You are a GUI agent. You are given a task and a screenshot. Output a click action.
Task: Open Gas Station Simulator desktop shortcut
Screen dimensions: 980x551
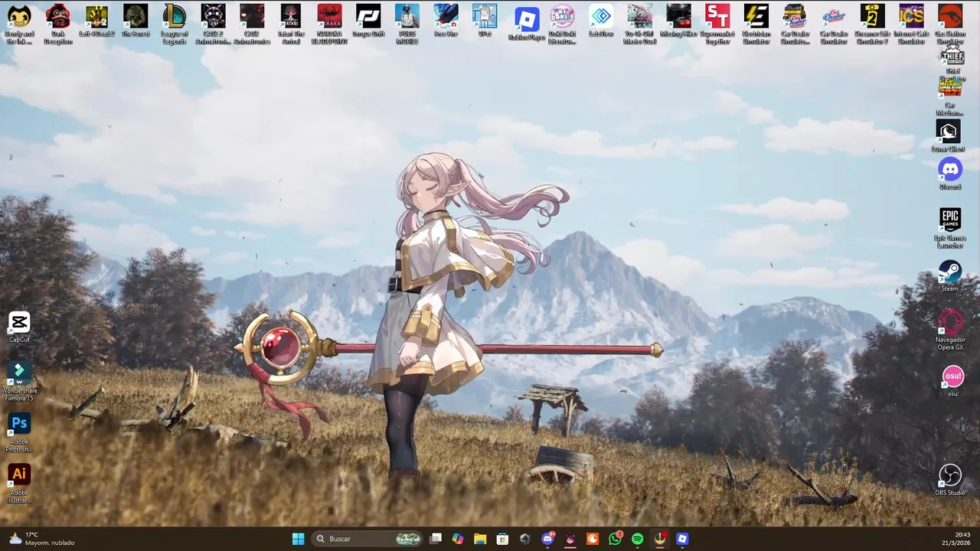(x=950, y=24)
